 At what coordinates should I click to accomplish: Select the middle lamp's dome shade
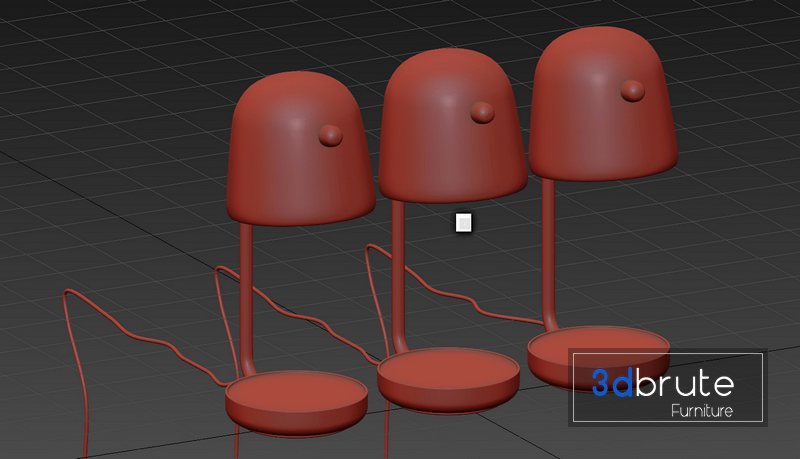tap(453, 126)
